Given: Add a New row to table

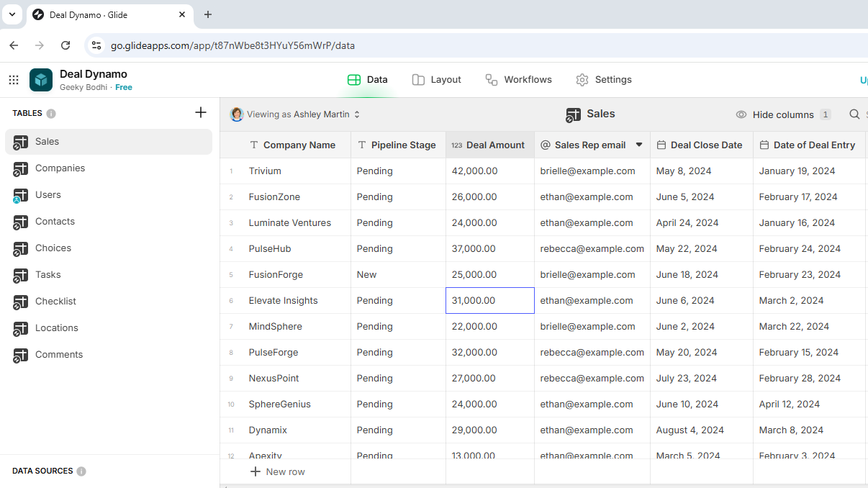Looking at the screenshot, I should tap(277, 471).
